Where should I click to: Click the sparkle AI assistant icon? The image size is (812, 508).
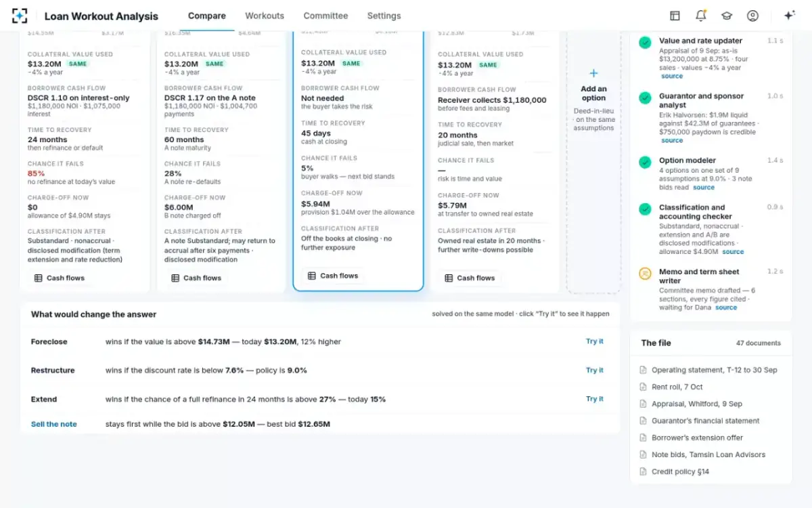(x=789, y=16)
